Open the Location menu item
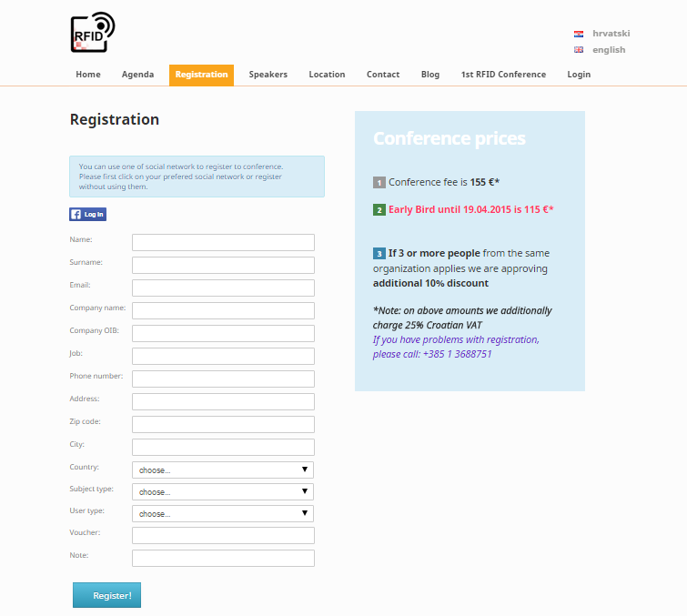Image resolution: width=687 pixels, height=616 pixels. click(x=327, y=75)
